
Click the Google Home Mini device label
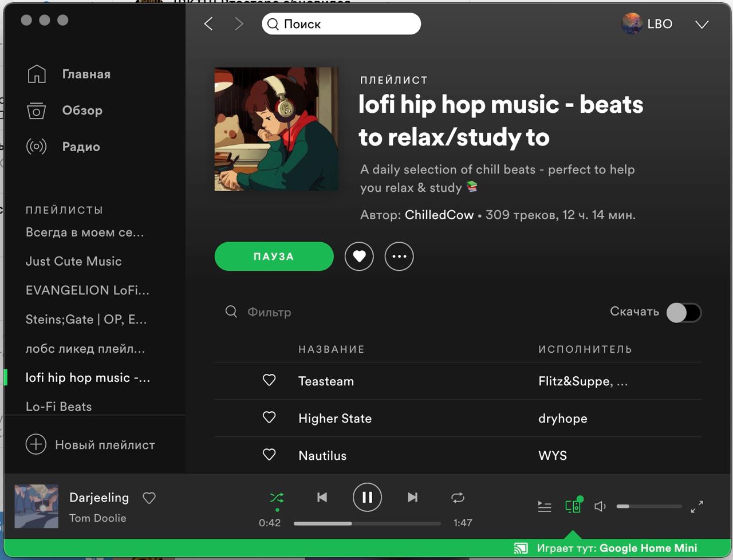click(649, 548)
